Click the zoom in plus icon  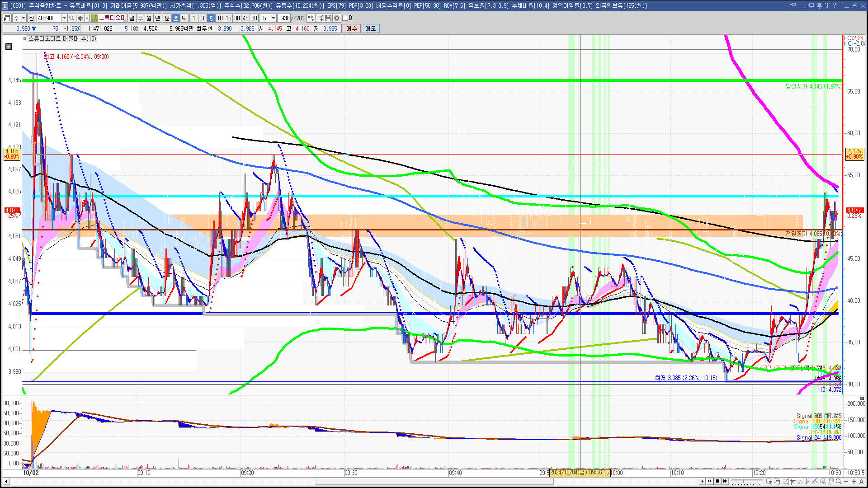[x=854, y=482]
